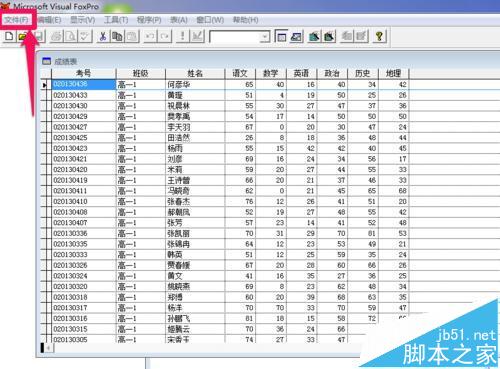Click the AutoForm toolbar icon
500x369 pixels.
point(347,36)
